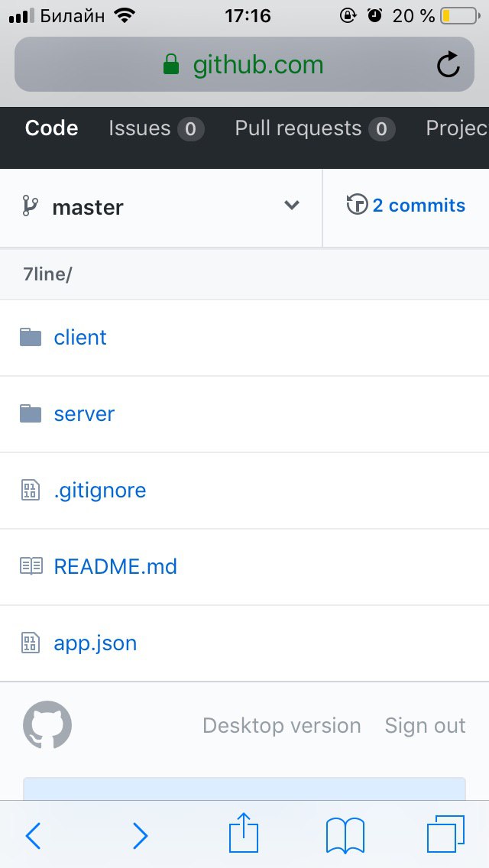The image size is (489, 868).
Task: Open the server folder
Action: (x=84, y=414)
